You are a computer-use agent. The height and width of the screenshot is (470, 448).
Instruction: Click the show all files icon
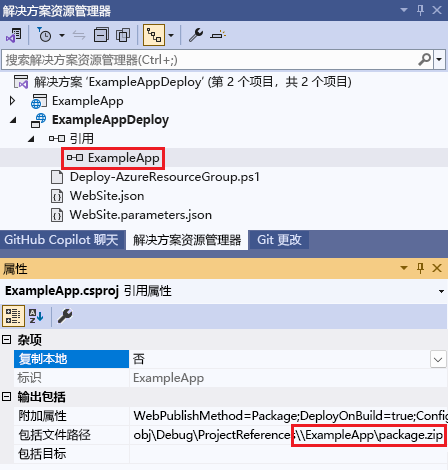pyautogui.click(x=123, y=35)
